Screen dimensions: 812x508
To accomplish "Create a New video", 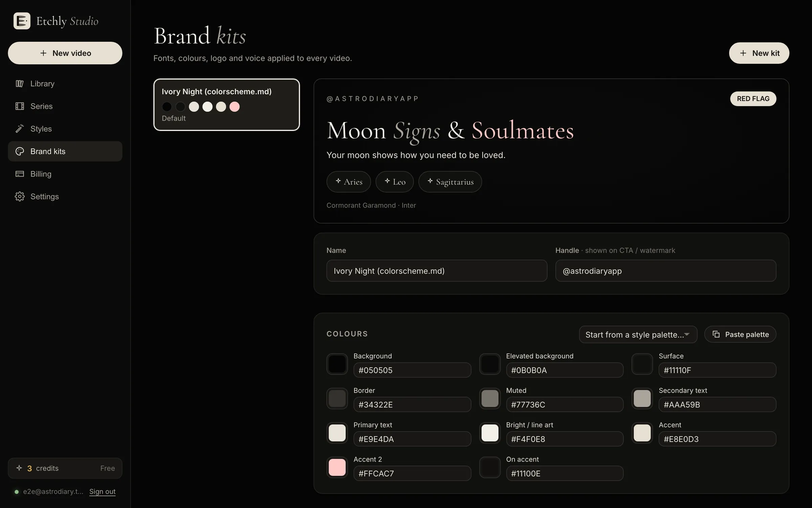I will point(65,53).
